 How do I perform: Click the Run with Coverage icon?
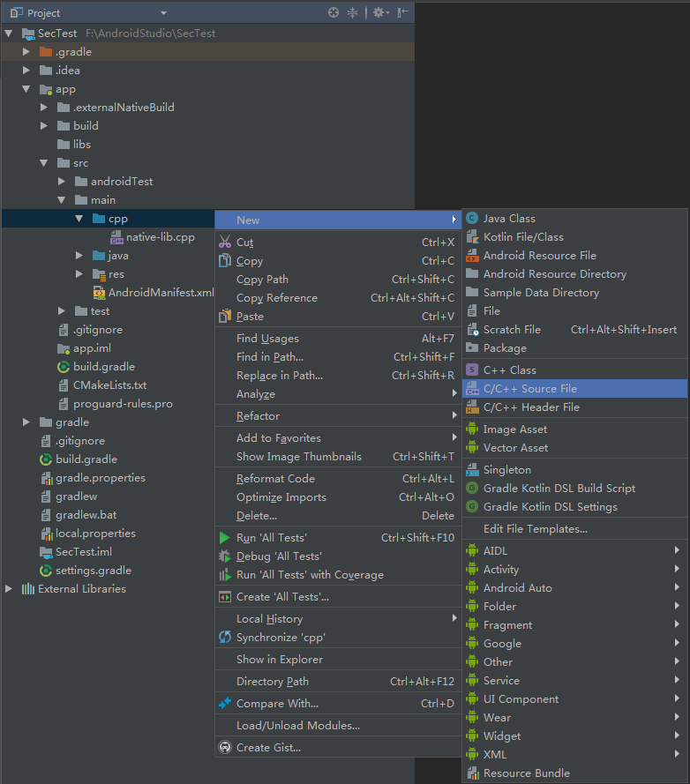[x=225, y=574]
